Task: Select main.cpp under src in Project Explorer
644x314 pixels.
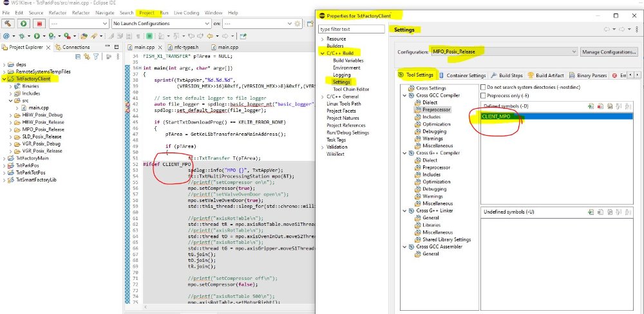Action: click(x=39, y=108)
